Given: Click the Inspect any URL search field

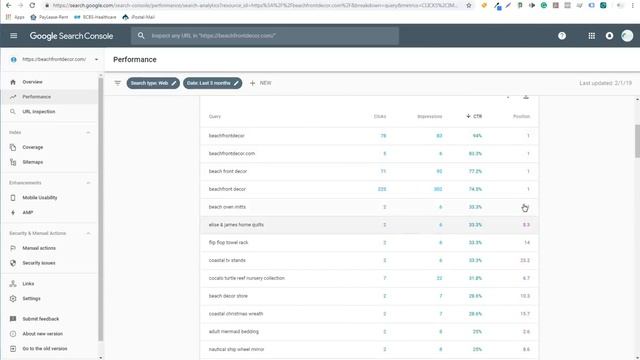Looking at the screenshot, I should point(265,36).
